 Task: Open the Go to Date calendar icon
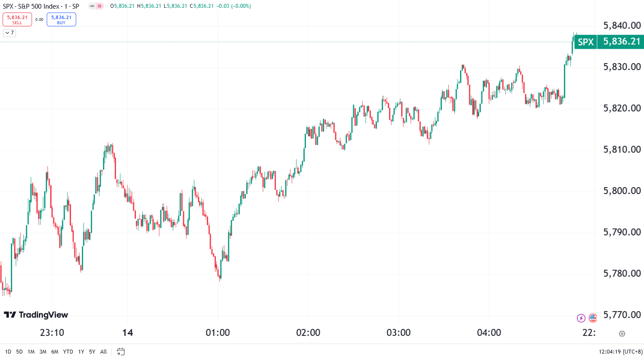pyautogui.click(x=121, y=352)
